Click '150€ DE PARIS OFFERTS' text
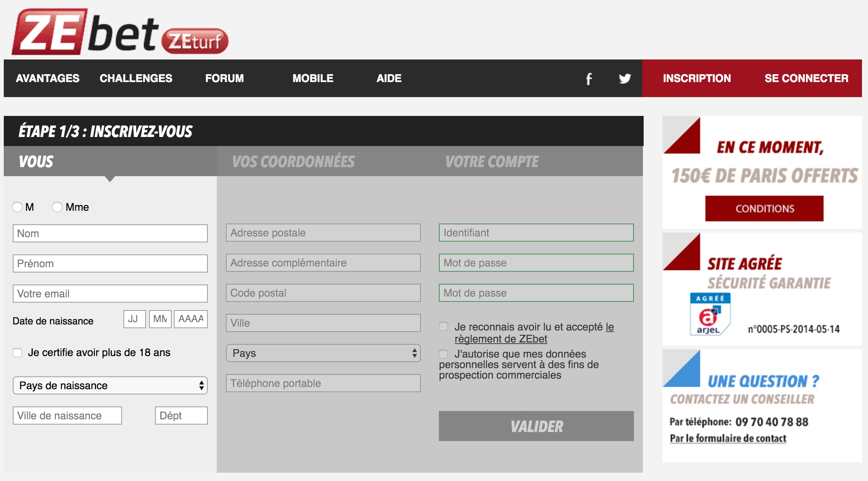Screen dimensions: 868x481 point(764,176)
